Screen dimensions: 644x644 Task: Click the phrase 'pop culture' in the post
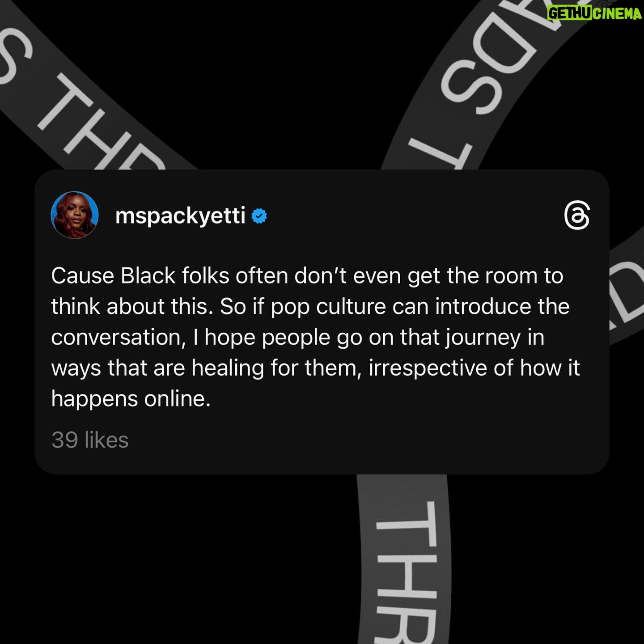pyautogui.click(x=328, y=308)
